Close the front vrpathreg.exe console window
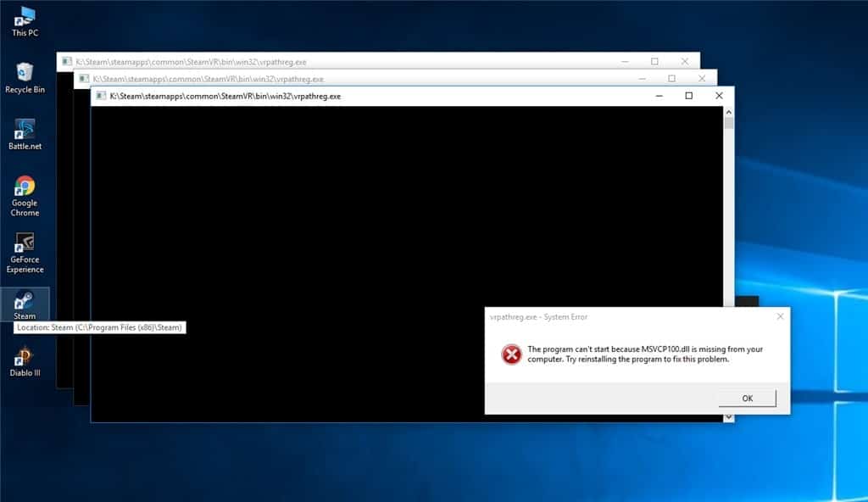This screenshot has height=502, width=868. pos(719,96)
